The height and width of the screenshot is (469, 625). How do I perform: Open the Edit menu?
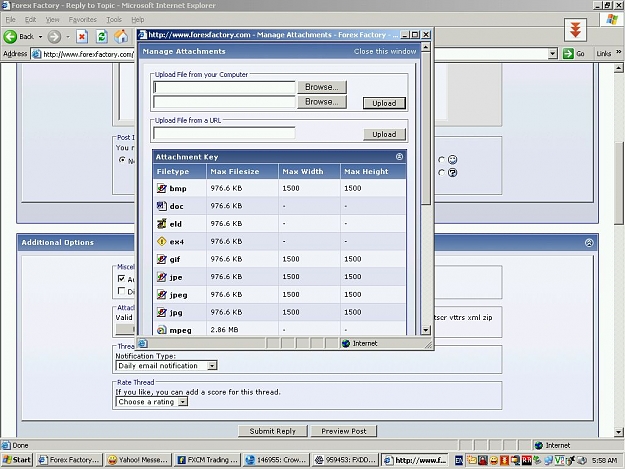tap(30, 20)
